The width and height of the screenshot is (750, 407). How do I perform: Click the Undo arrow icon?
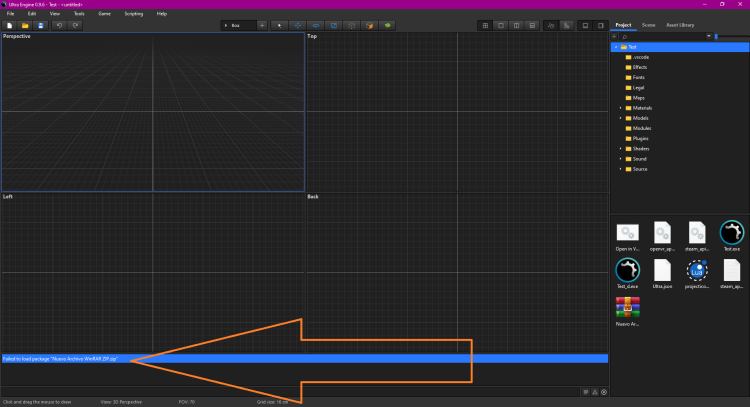(x=60, y=24)
